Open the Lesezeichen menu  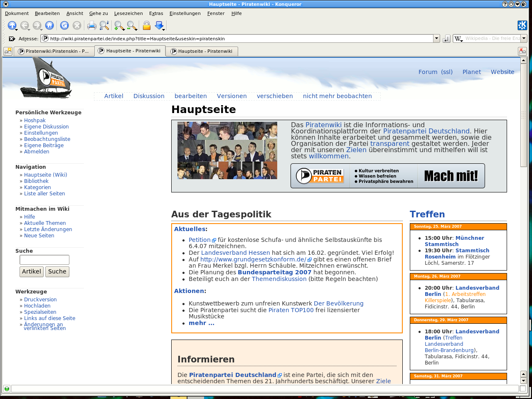(128, 13)
